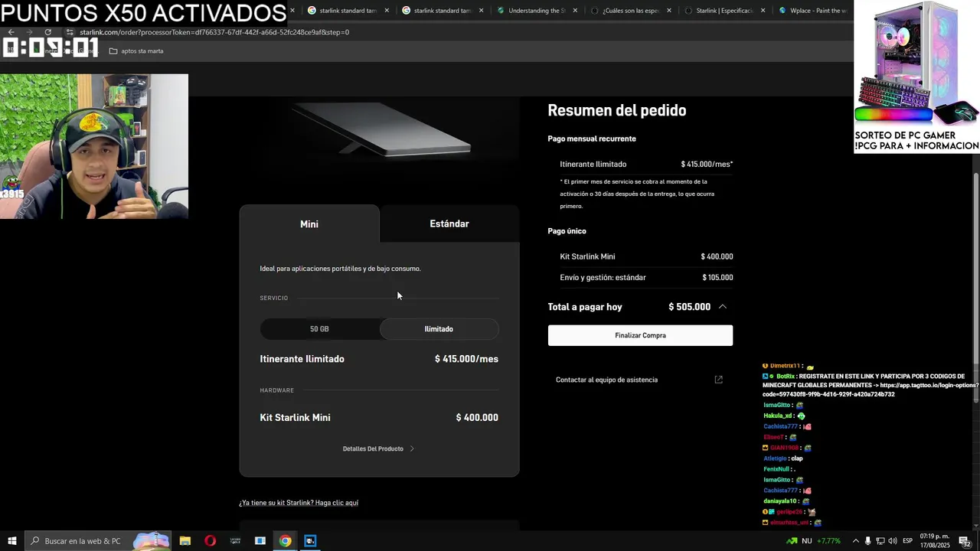Open File Explorer from the taskbar
The width and height of the screenshot is (980, 551).
pos(185,541)
